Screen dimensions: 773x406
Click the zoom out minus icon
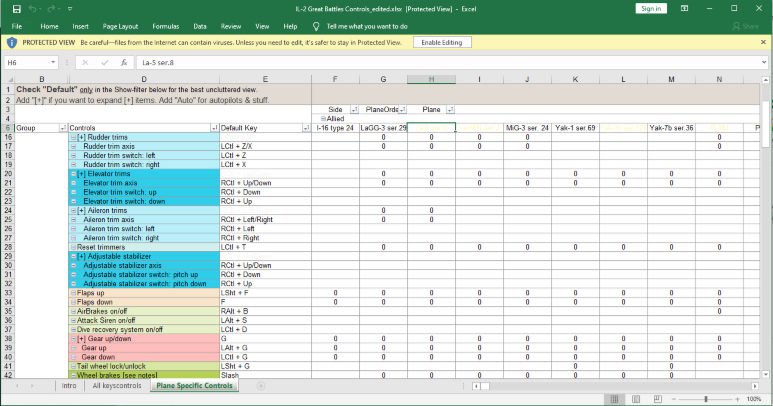pos(674,399)
